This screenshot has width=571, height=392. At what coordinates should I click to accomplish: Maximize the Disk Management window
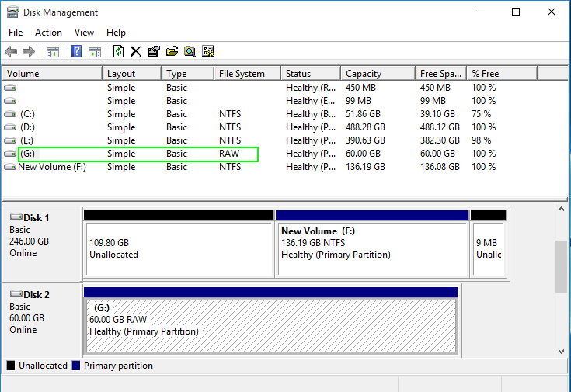[516, 12]
